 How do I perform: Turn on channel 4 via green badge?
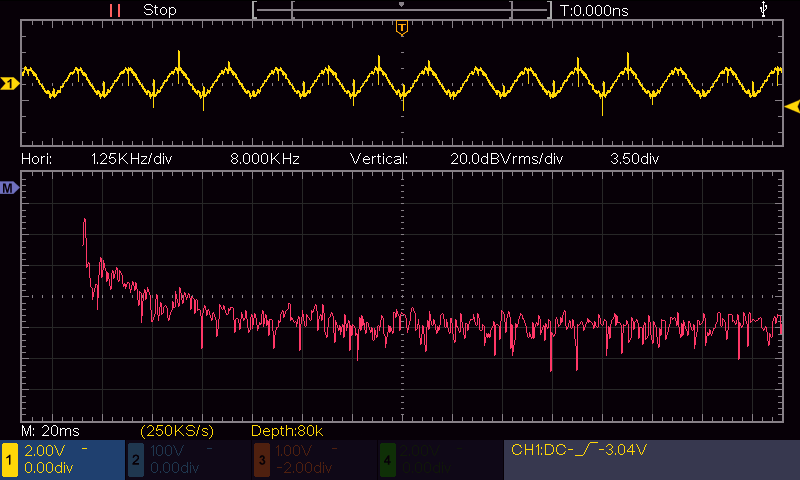coord(386,460)
